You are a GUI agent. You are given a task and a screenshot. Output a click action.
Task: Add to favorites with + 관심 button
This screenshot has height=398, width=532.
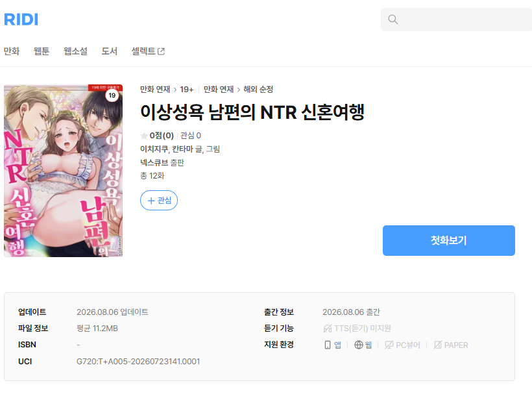(159, 201)
